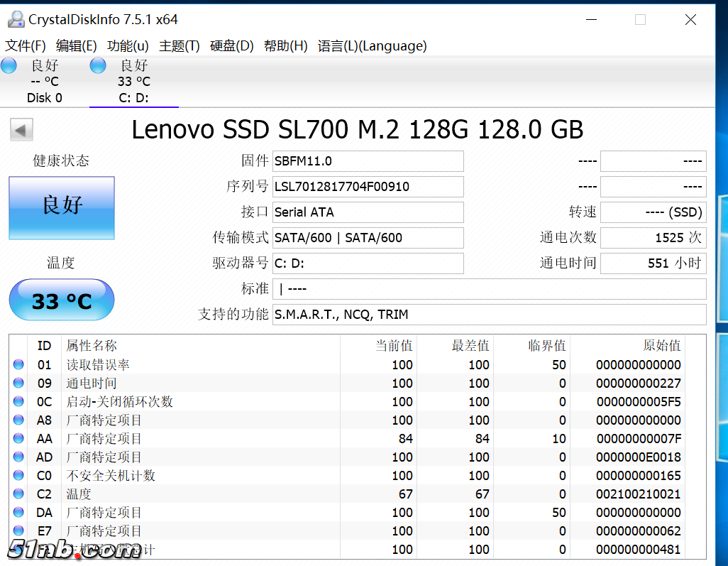
Task: Click status orb for attribute 01 row
Action: 18,365
